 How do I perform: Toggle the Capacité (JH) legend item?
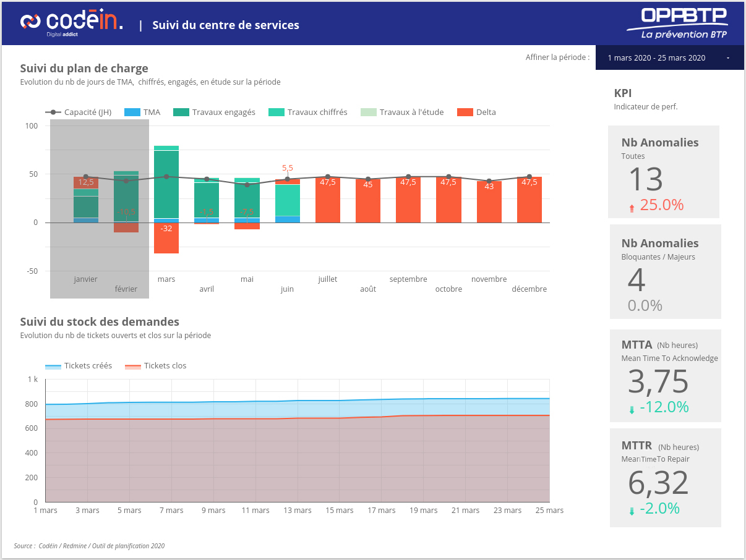[x=79, y=112]
